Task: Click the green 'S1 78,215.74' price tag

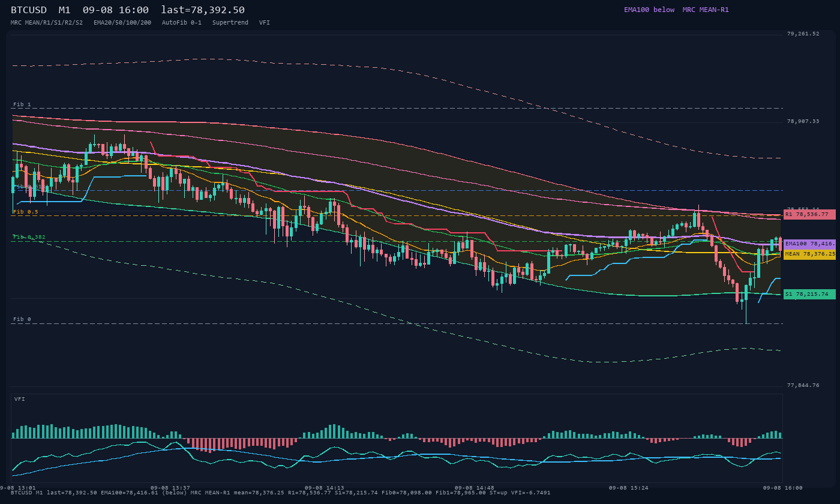Action: coord(809,294)
